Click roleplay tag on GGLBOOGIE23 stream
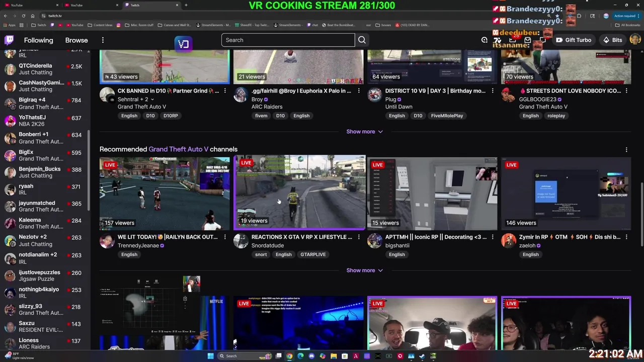 coord(555,116)
